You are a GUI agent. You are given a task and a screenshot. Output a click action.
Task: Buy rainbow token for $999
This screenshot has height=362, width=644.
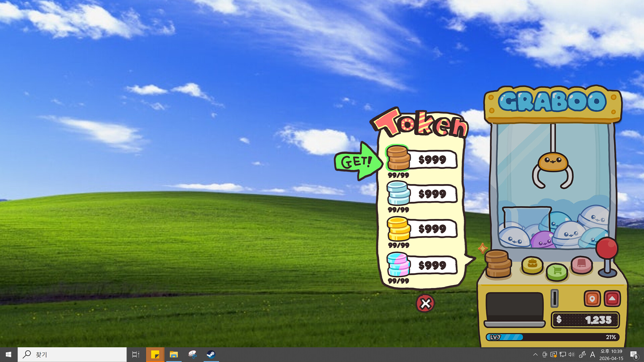click(432, 265)
